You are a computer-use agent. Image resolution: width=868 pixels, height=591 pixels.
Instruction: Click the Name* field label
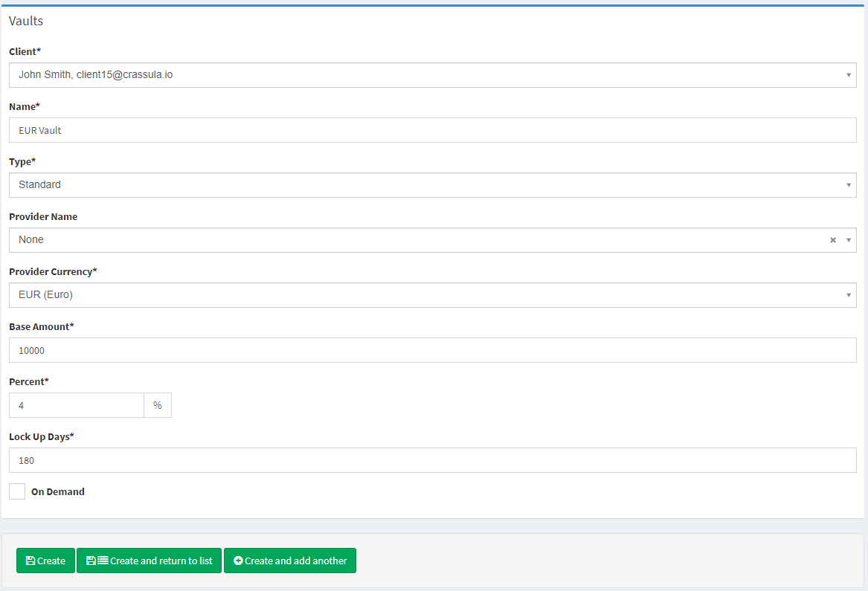[x=25, y=106]
